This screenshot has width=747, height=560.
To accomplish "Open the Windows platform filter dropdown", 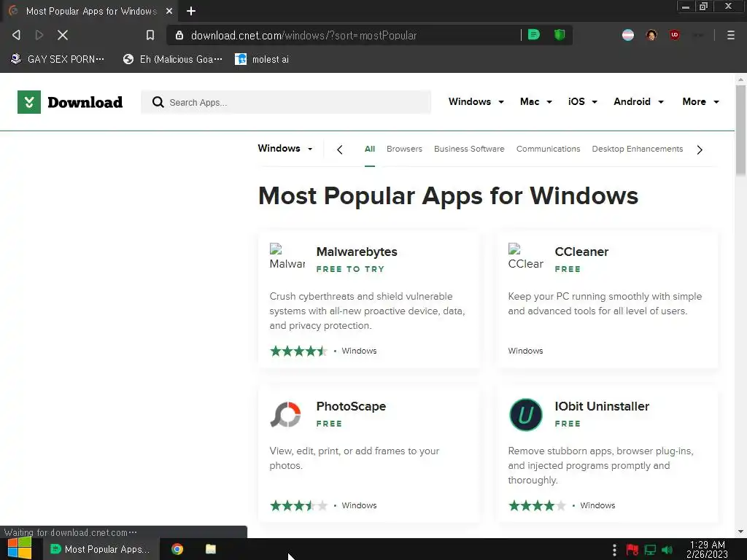I will 285,148.
